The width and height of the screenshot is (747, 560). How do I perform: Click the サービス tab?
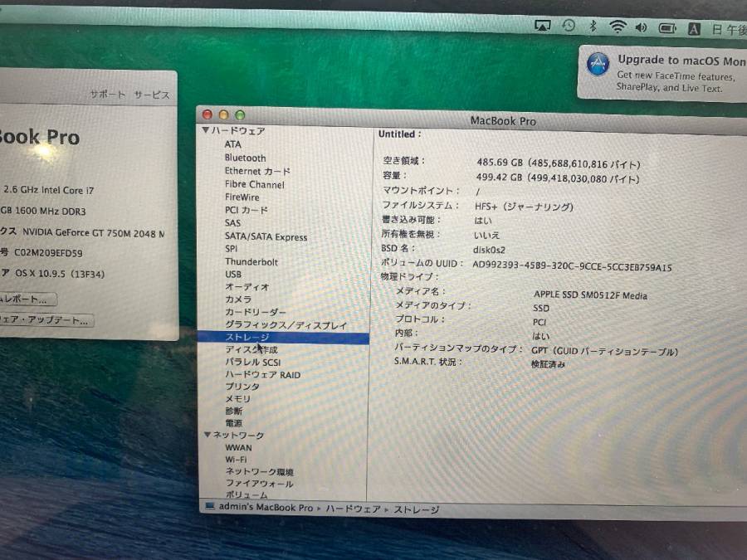tap(152, 95)
